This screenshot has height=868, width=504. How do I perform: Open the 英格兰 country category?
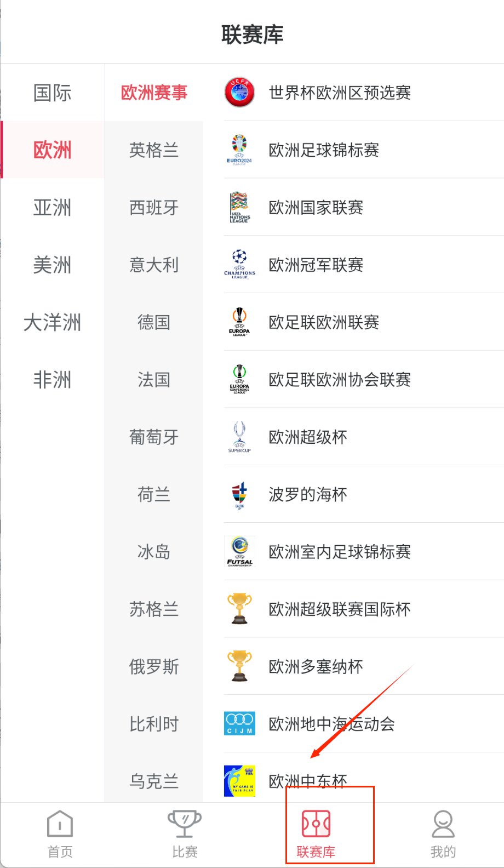154,150
